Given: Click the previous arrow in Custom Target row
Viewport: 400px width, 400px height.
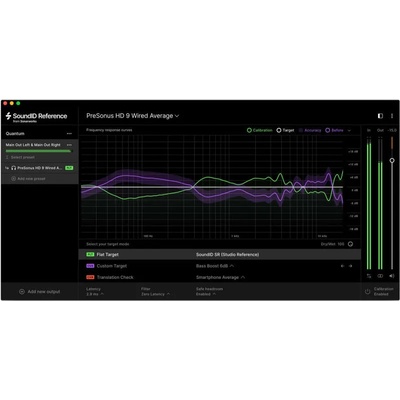Looking at the screenshot, I should click(x=343, y=266).
